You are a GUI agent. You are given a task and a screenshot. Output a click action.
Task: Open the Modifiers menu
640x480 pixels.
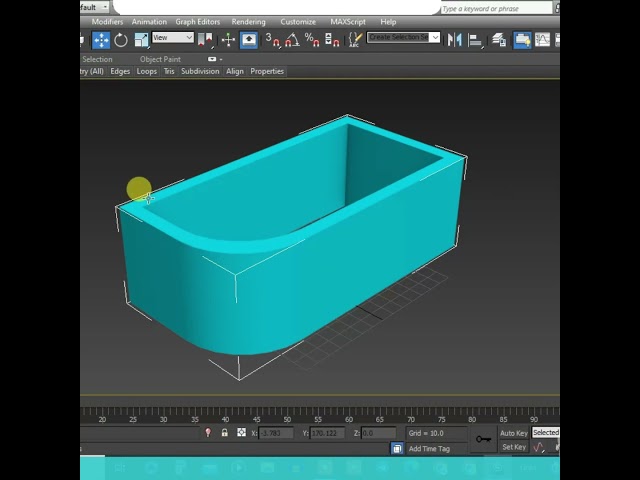coord(107,22)
